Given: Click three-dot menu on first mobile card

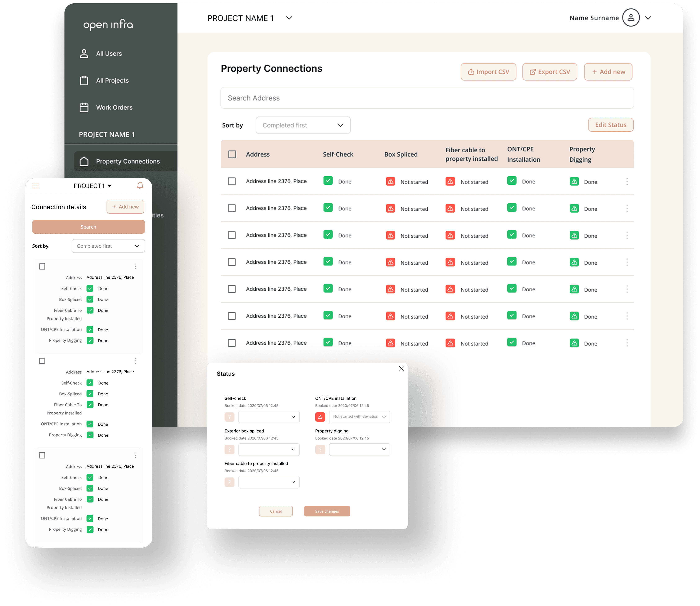Looking at the screenshot, I should [x=135, y=266].
